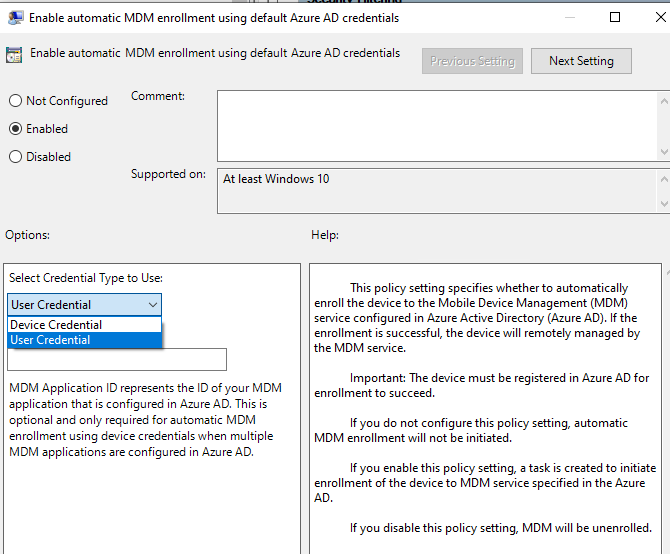Click the 'Select Credential Type to Use:' label
The width and height of the screenshot is (670, 554).
pyautogui.click(x=86, y=278)
